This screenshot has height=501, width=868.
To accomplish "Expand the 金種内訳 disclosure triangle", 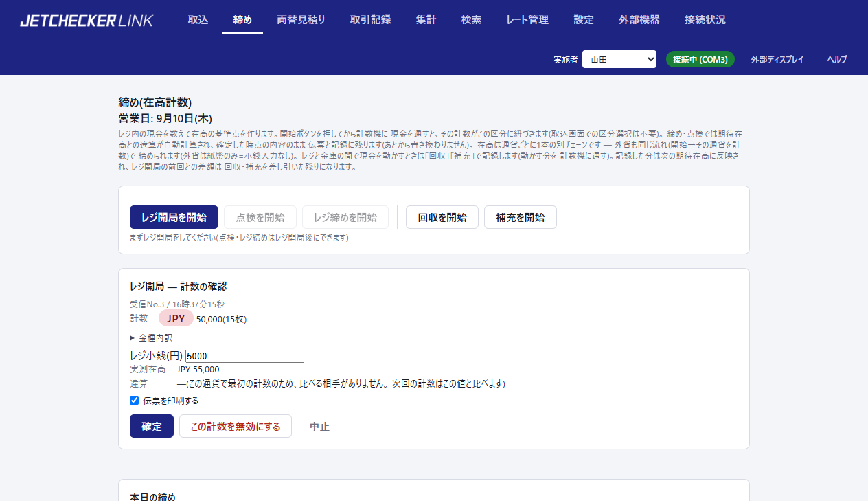I will pos(133,338).
